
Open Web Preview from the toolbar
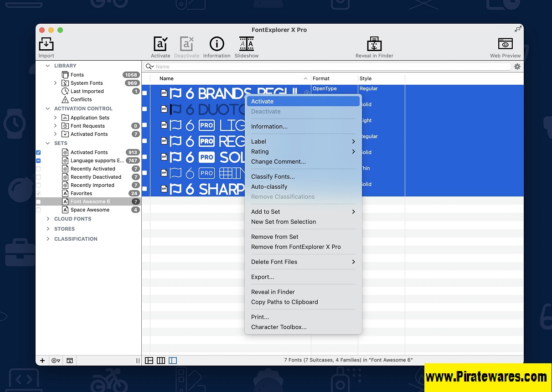click(x=505, y=43)
